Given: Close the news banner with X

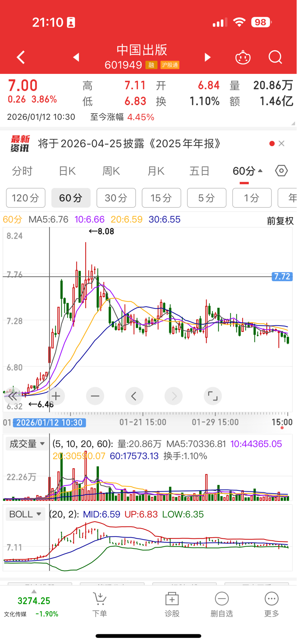Looking at the screenshot, I should pos(282,143).
